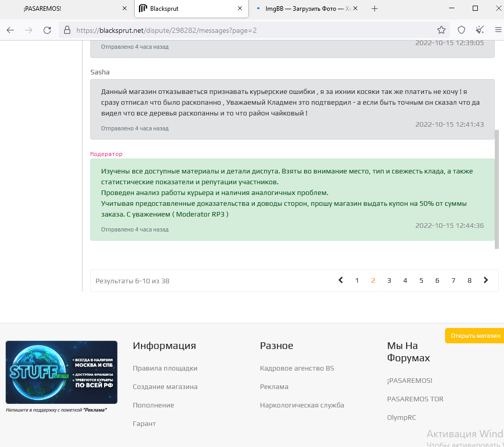Click the browser forward arrow

tap(29, 30)
